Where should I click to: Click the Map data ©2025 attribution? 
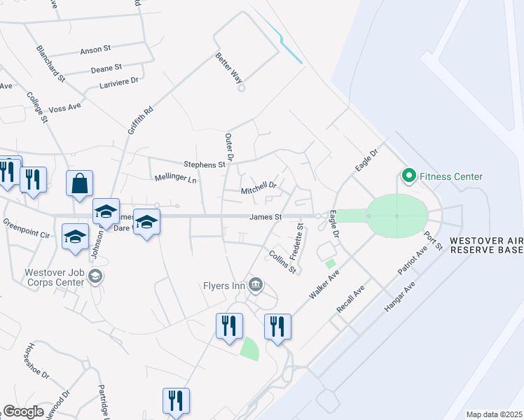495,414
